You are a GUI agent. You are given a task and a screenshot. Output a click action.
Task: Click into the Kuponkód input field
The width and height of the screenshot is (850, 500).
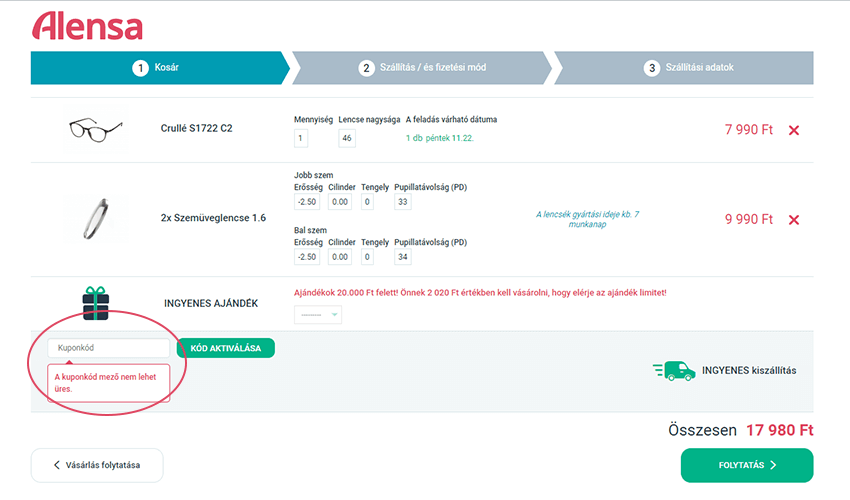coord(109,348)
